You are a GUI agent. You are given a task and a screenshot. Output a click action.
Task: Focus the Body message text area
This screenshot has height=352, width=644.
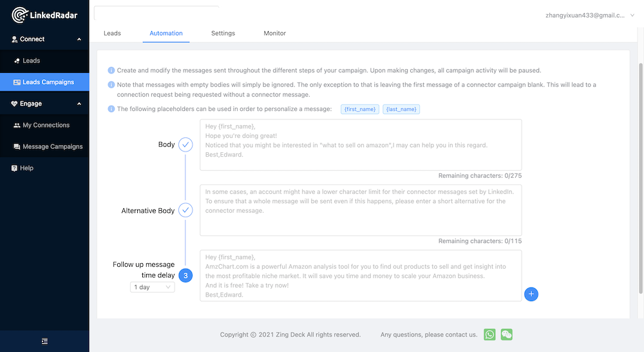(361, 145)
